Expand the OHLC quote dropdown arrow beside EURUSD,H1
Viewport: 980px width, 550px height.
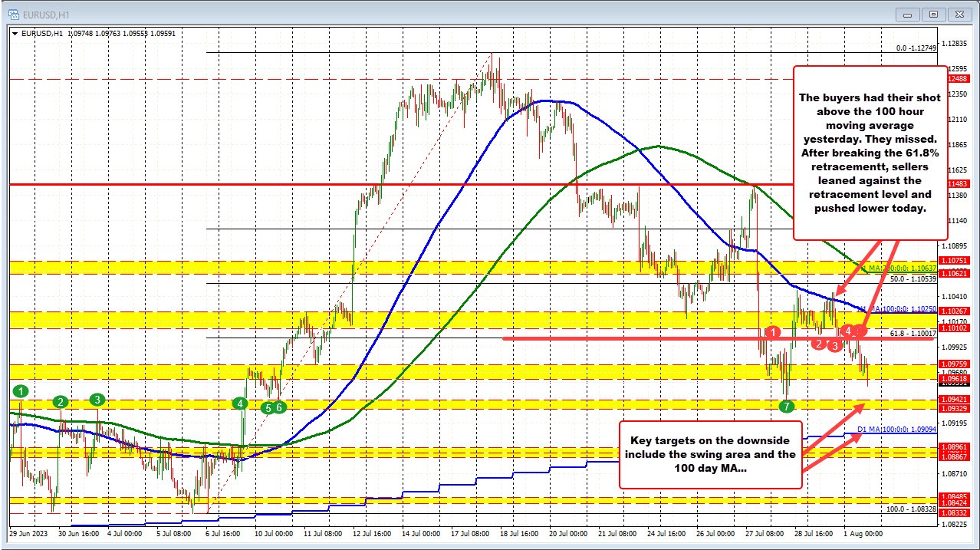click(x=15, y=33)
